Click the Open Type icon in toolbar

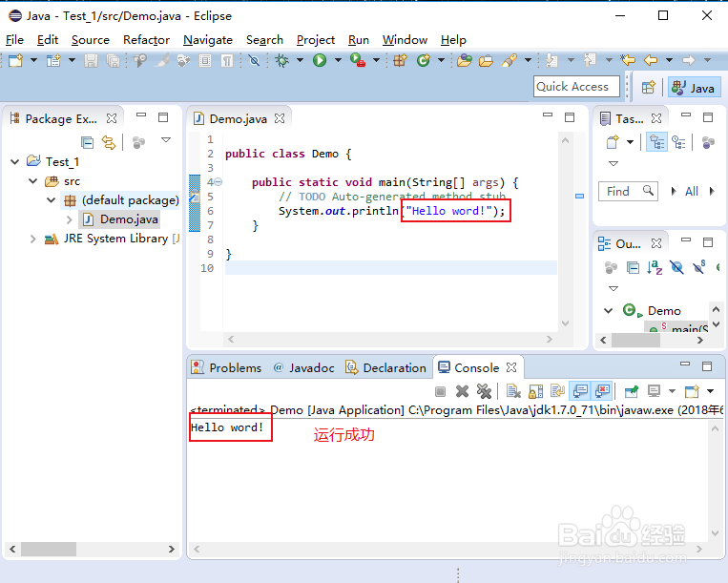tap(465, 60)
